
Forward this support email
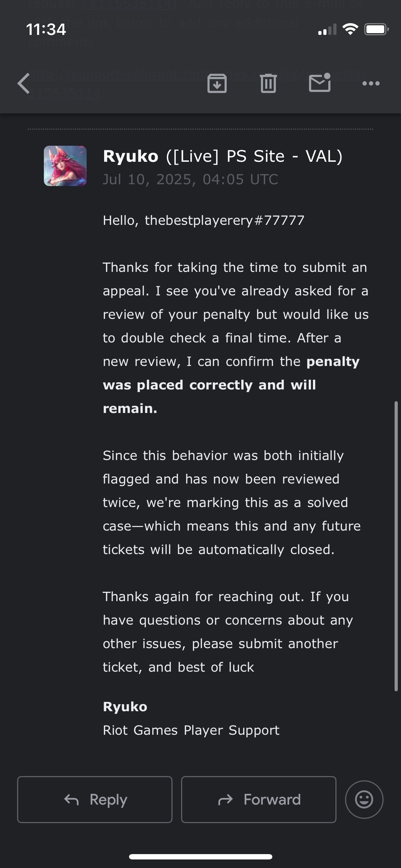(x=259, y=799)
